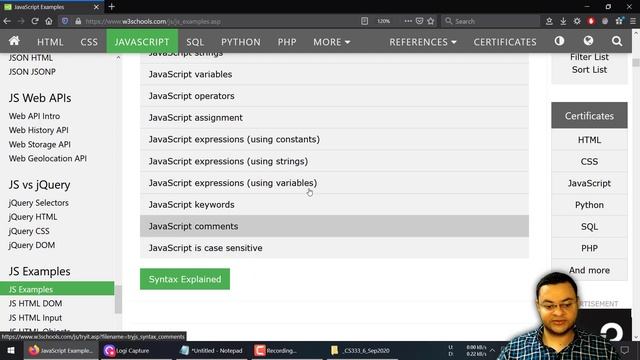Open JS HTML DOM in sidebar
This screenshot has width=640, height=360.
coord(36,304)
